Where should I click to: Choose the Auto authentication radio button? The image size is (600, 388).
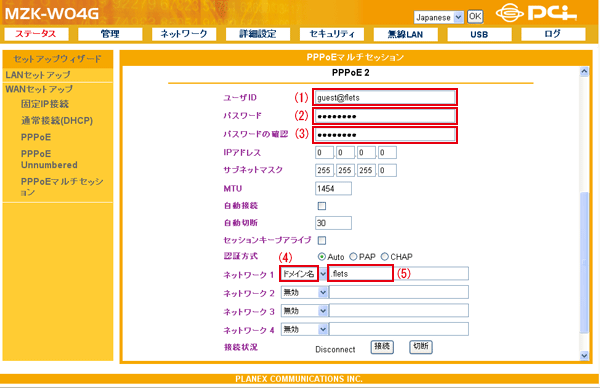[322, 256]
